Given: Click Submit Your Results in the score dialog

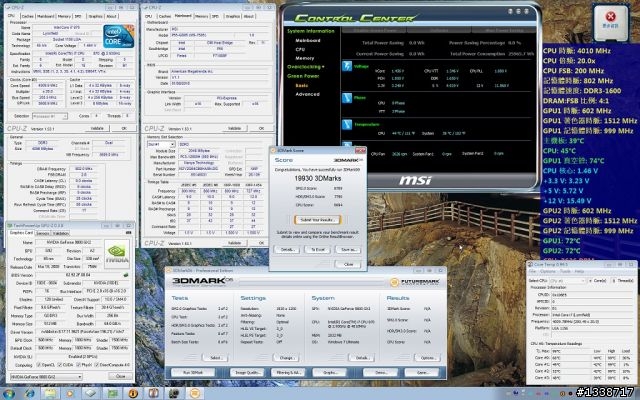Looking at the screenshot, I should point(317,220).
